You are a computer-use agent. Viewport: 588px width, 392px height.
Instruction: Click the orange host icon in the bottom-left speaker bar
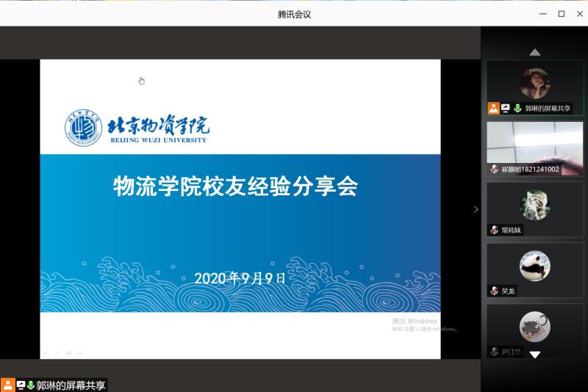coord(7,385)
